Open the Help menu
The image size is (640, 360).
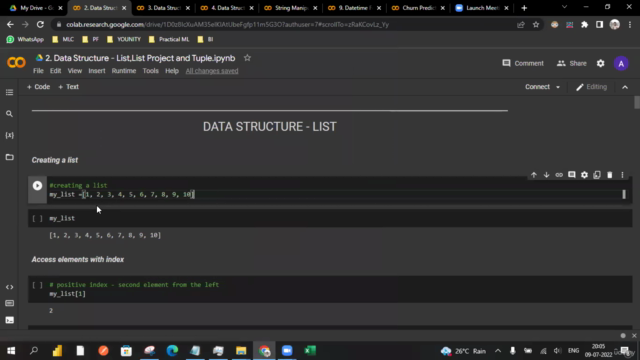tap(172, 71)
